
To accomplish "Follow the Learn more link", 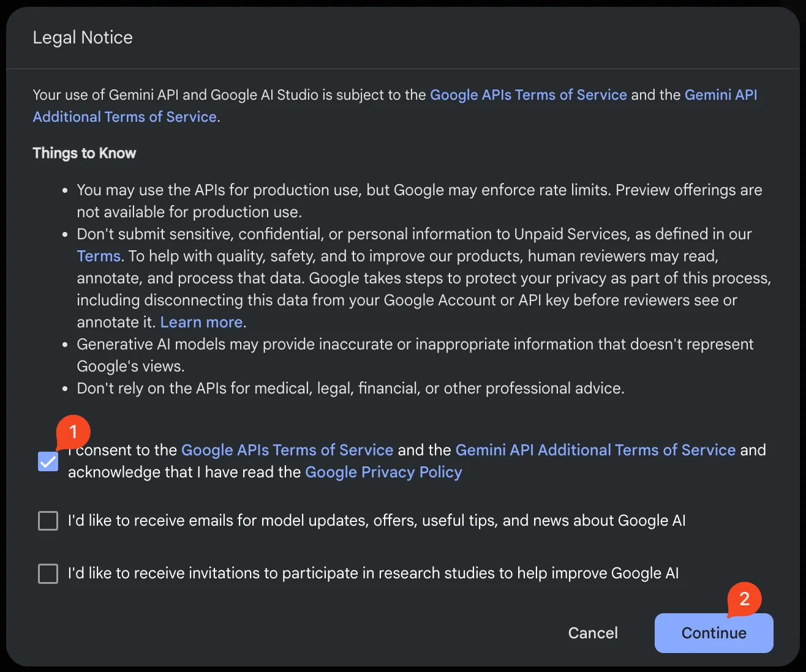I will [x=201, y=322].
